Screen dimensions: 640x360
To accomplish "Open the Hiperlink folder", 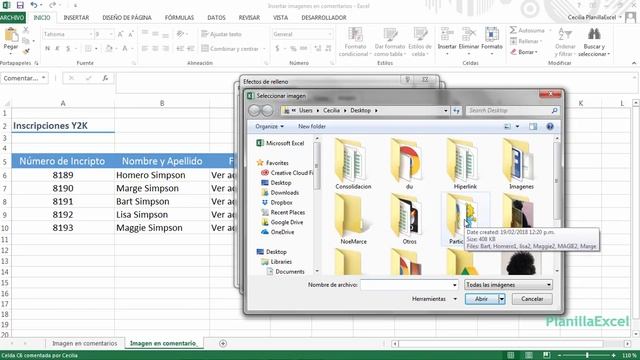I will pyautogui.click(x=465, y=164).
